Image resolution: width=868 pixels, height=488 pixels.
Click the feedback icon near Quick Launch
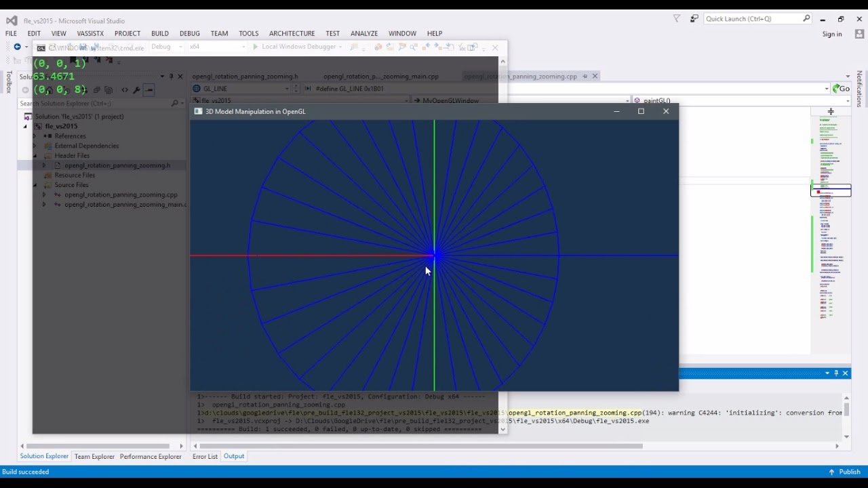694,19
